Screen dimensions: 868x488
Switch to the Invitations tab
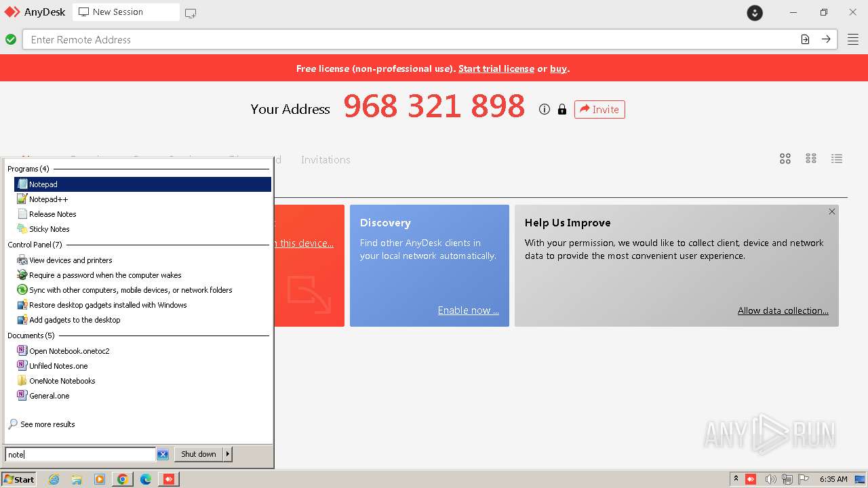pyautogui.click(x=325, y=160)
